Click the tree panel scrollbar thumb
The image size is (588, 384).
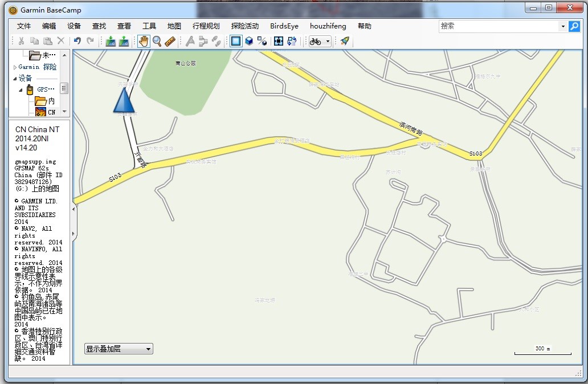[64, 88]
